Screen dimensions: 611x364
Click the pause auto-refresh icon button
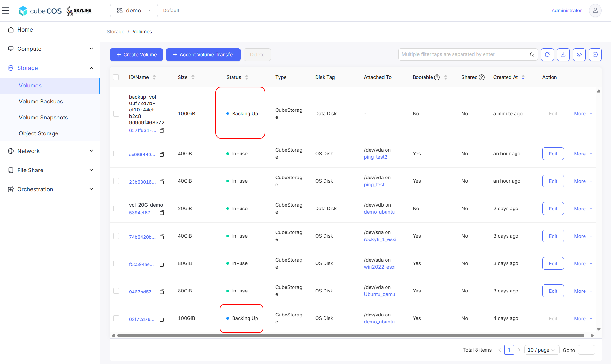pyautogui.click(x=595, y=55)
